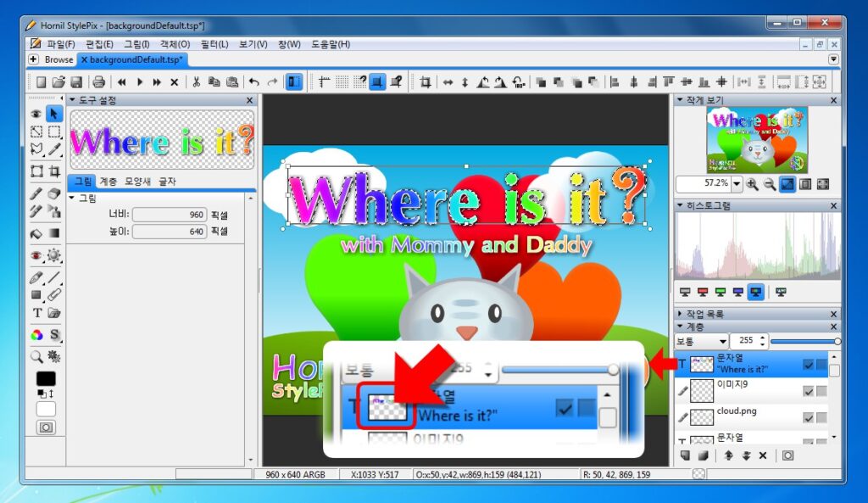868x503 pixels.
Task: Toggle the RGB combined histogram monitor icon
Action: tap(755, 292)
